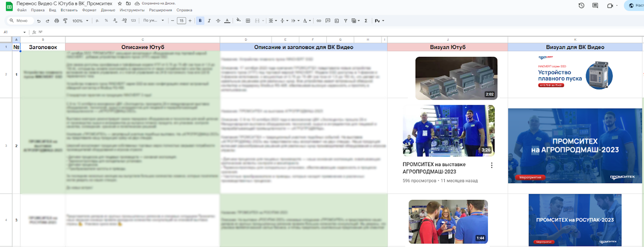Select the Заголовок header cell

click(43, 47)
